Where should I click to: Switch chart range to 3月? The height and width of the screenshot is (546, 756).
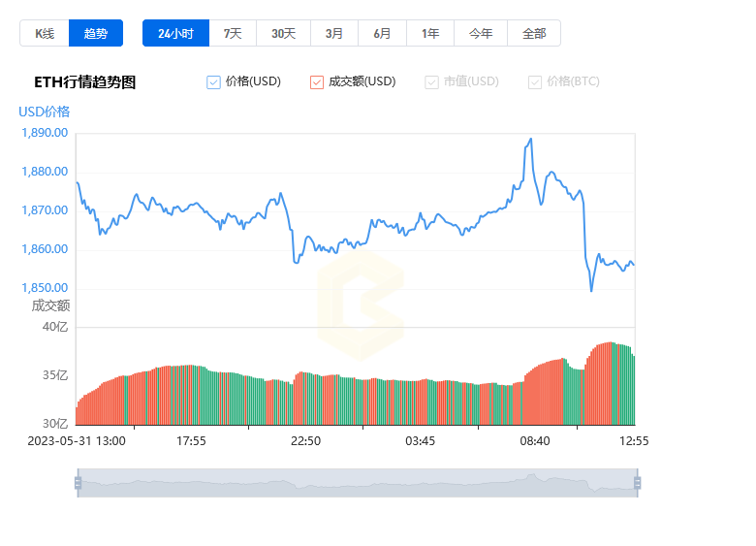point(334,33)
